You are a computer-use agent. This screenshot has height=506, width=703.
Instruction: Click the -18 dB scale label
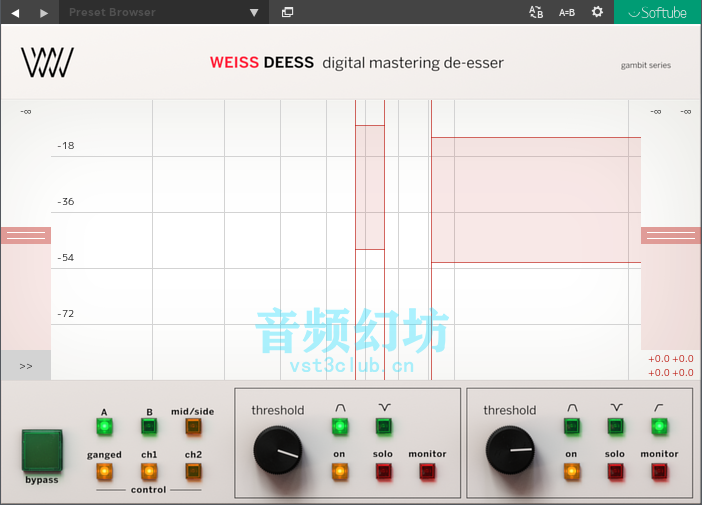65,146
